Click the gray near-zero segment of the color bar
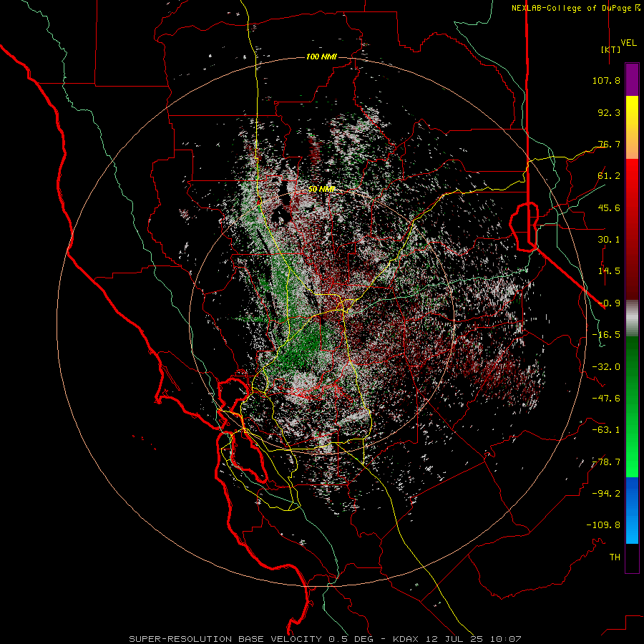This screenshot has width=644, height=644. pyautogui.click(x=632, y=318)
